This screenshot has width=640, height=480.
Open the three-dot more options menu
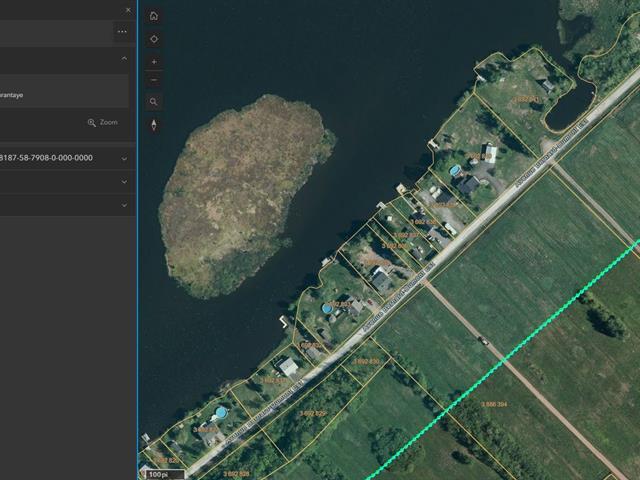[x=122, y=31]
